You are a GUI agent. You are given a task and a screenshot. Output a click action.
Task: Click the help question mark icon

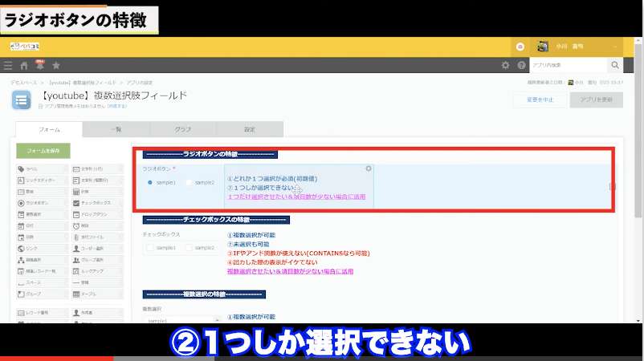(x=521, y=66)
